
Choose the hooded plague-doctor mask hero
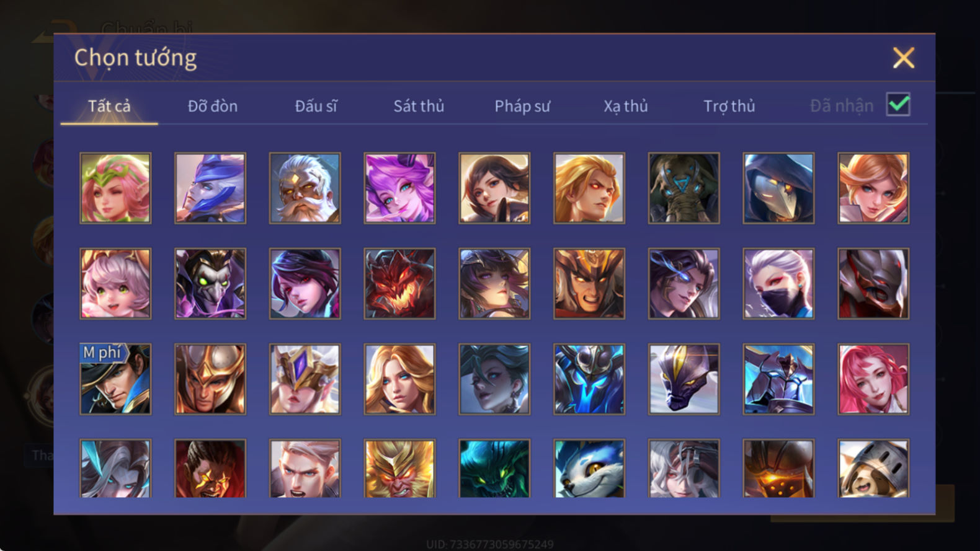point(778,188)
